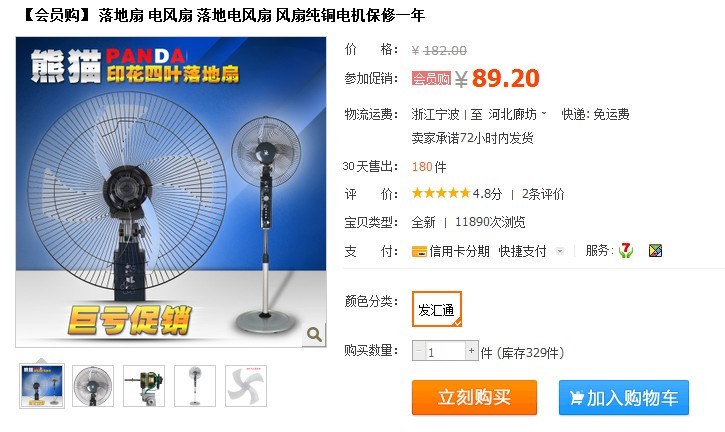Click the five-star rating icons

click(x=441, y=193)
